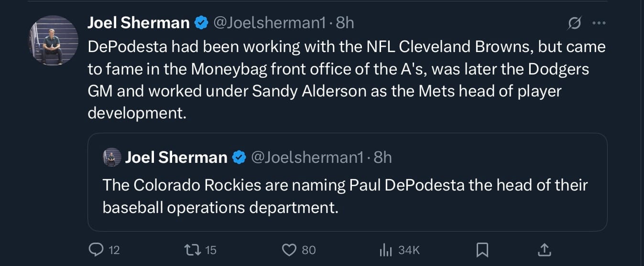Click the 8h timestamp in quoted tweet
644x266 pixels.
tap(382, 157)
